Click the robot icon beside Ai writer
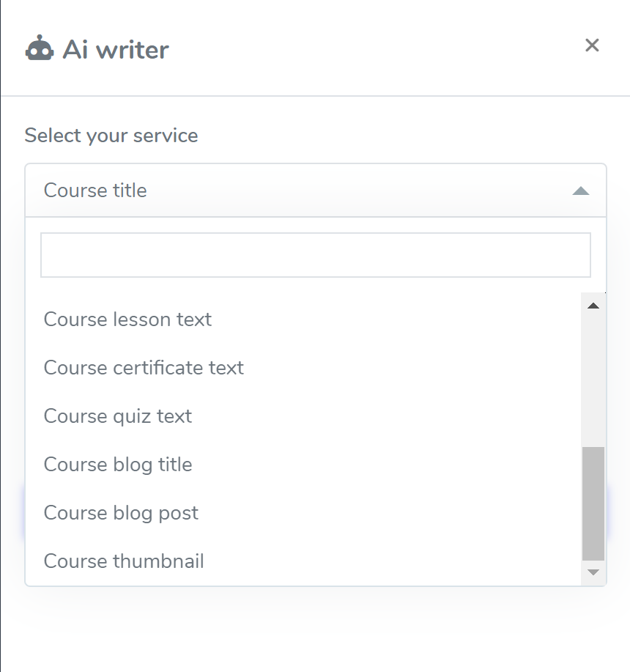630x672 pixels. (40, 48)
